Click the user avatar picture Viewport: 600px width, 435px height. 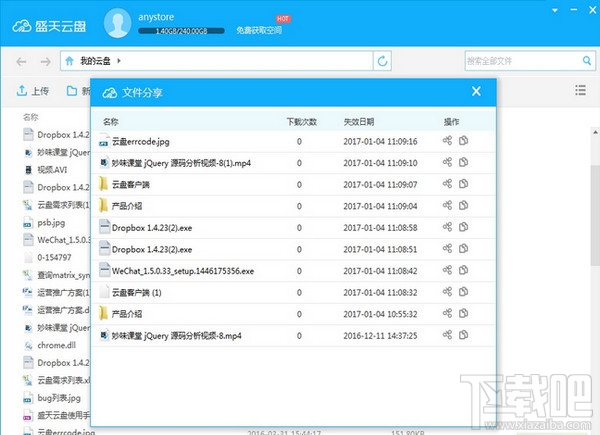[x=117, y=23]
